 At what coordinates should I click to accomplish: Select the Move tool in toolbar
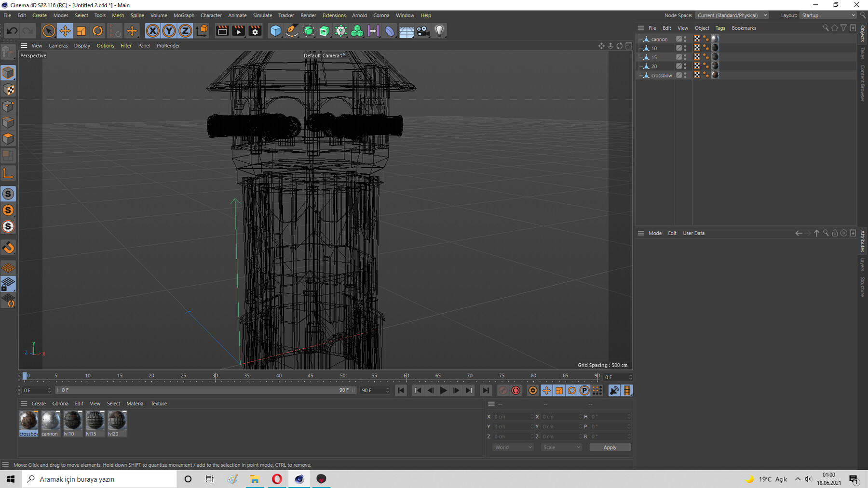pos(65,31)
